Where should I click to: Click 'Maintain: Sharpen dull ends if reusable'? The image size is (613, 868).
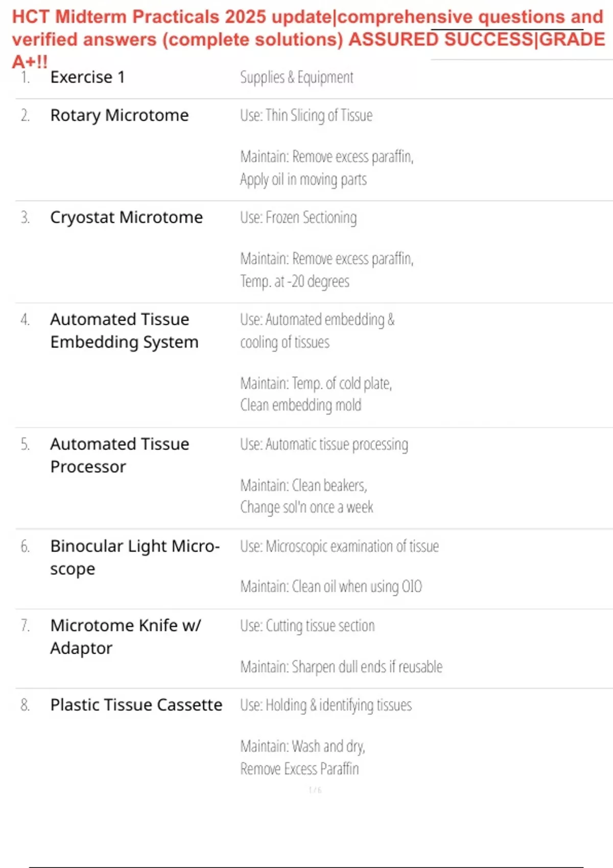[x=341, y=667]
